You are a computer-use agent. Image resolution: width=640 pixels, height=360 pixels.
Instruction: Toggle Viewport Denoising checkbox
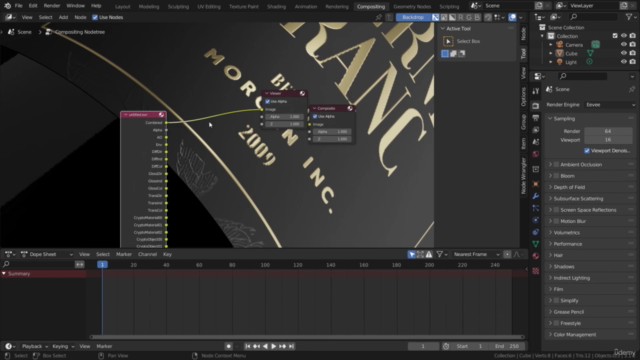tap(587, 151)
